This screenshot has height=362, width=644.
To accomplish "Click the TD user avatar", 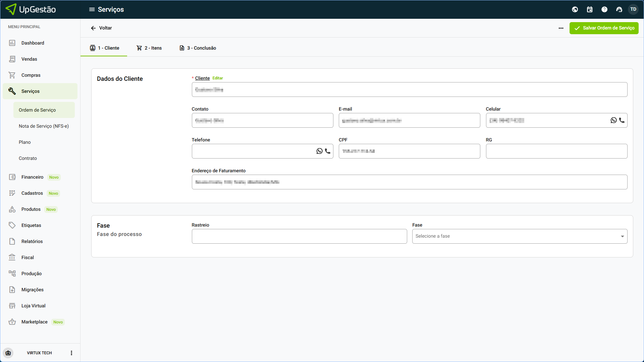I will point(633,9).
